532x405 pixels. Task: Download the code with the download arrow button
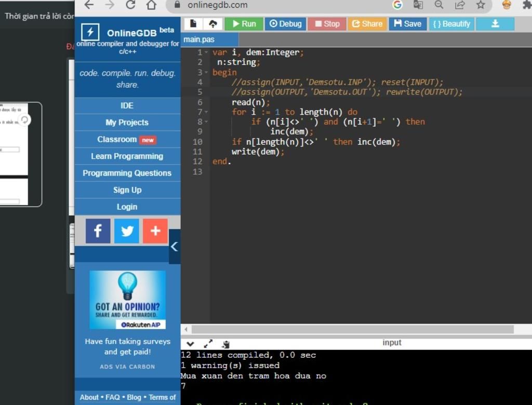point(495,24)
